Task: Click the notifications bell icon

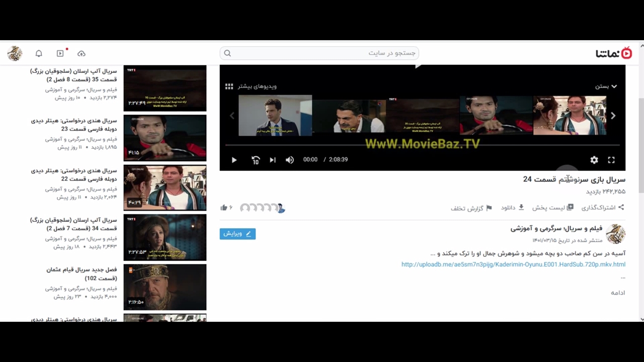Action: coord(39,53)
